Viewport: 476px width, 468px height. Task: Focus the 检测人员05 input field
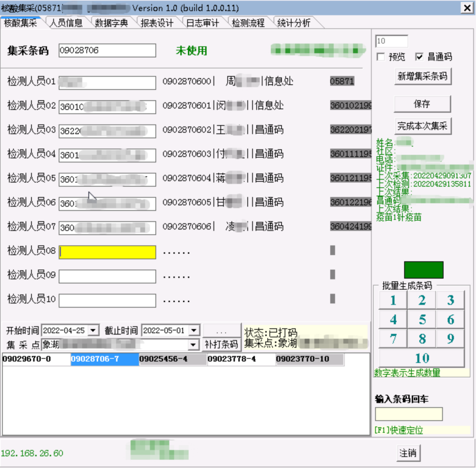pos(107,180)
